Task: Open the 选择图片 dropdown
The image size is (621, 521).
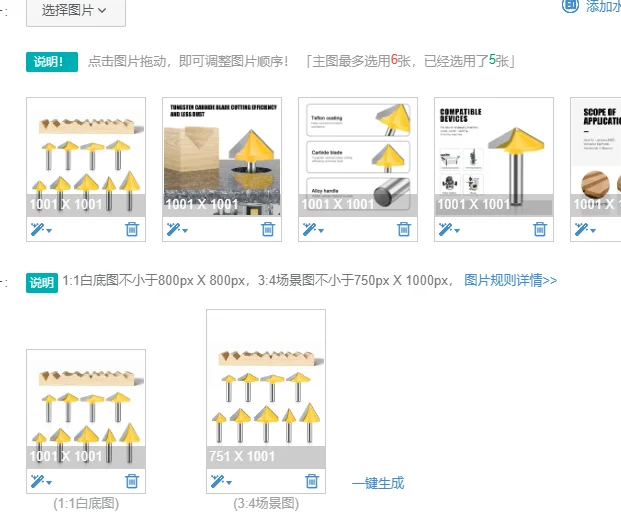Action: click(x=76, y=11)
